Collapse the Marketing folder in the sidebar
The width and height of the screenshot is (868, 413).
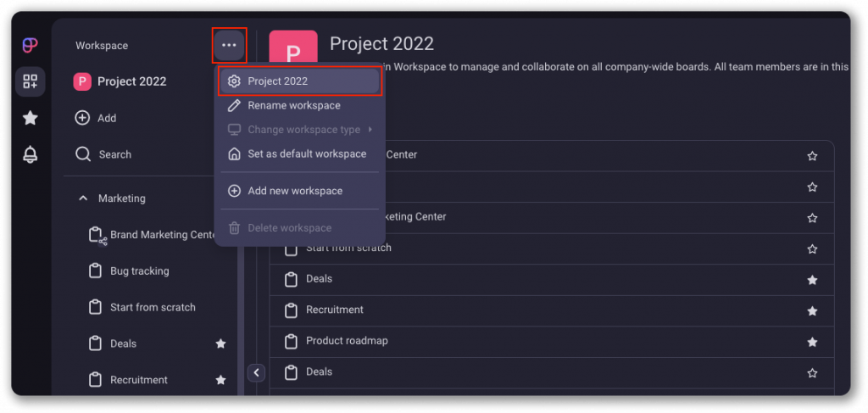[83, 198]
